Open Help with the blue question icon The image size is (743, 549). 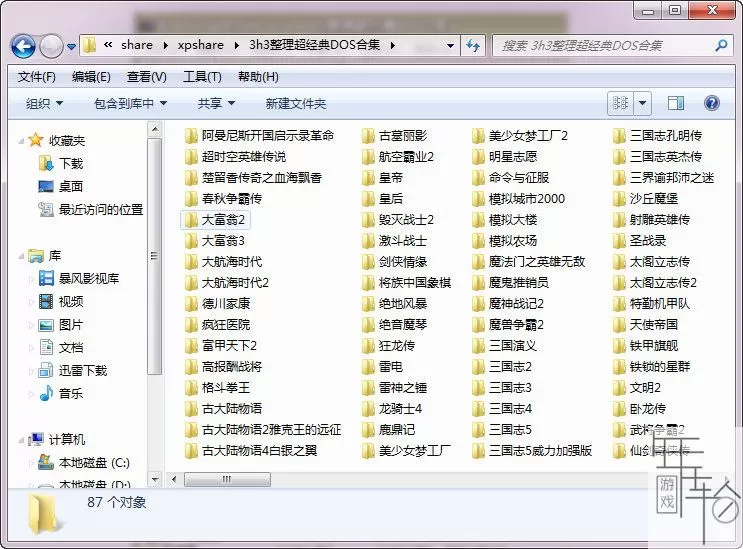[x=712, y=103]
